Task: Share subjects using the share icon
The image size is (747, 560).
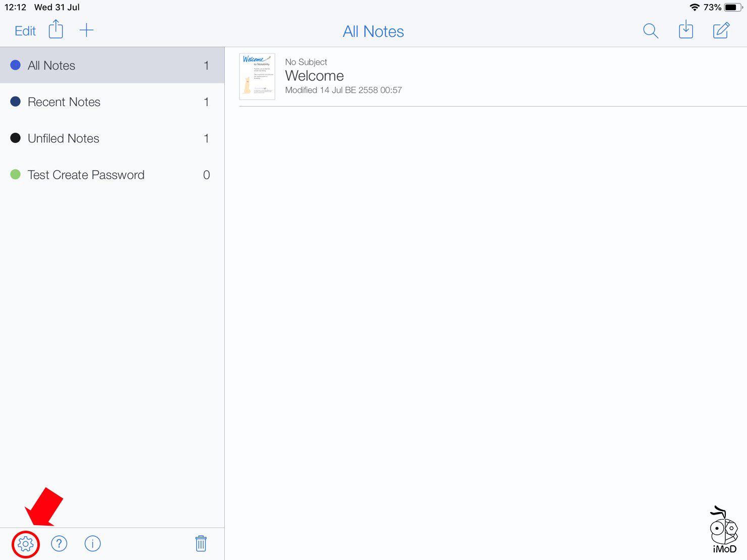Action: coord(56,29)
